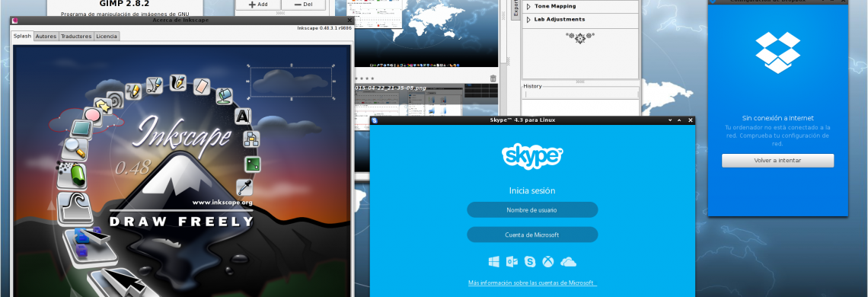Expand the Tone Mapping section
The width and height of the screenshot is (868, 297).
point(528,7)
